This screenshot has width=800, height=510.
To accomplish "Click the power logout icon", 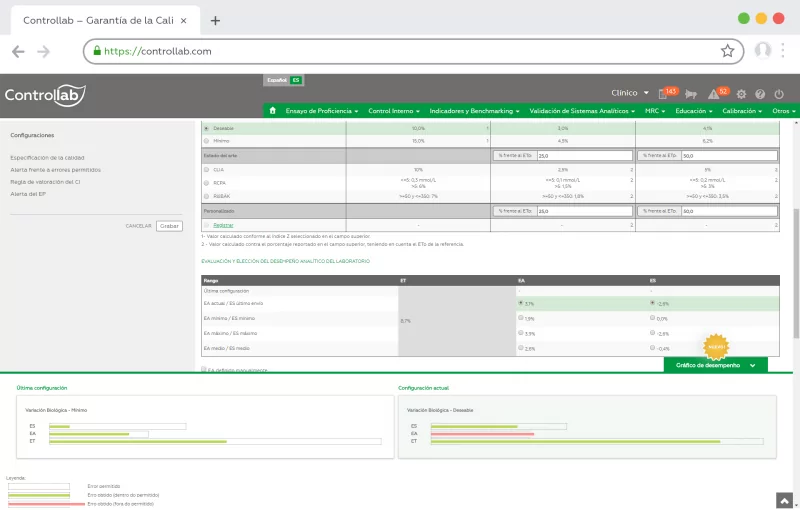I will click(x=781, y=93).
